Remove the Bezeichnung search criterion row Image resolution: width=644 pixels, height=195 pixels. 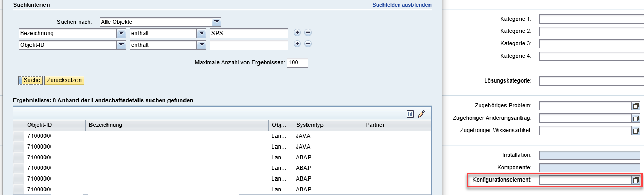308,32
